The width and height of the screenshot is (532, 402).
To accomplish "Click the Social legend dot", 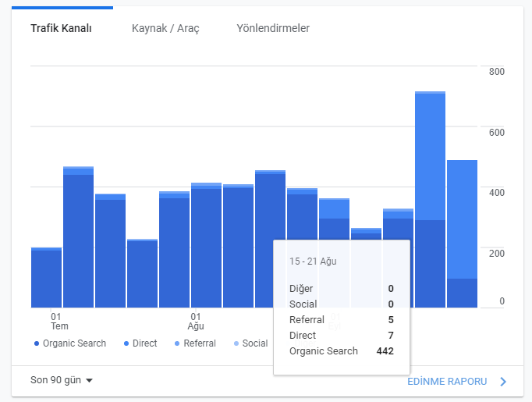I will click(x=236, y=343).
